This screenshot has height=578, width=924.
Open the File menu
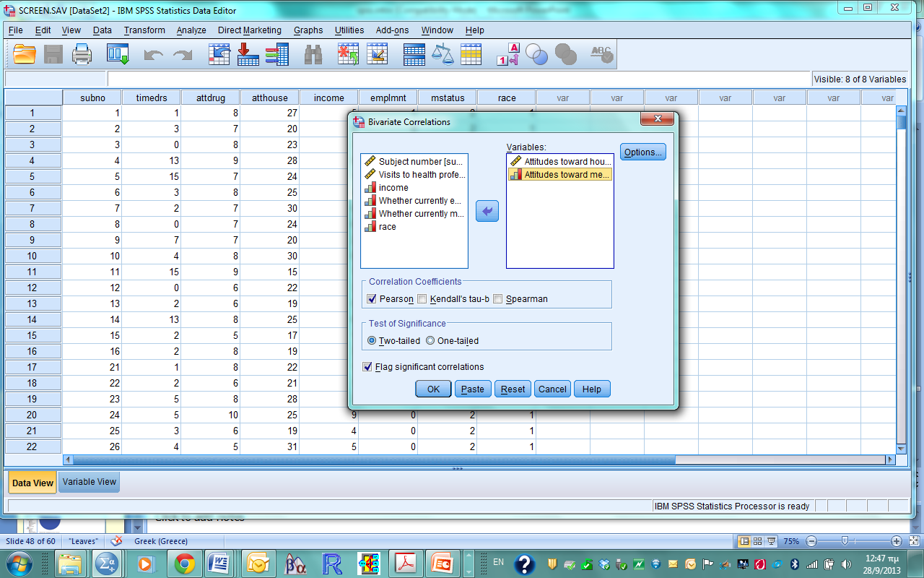[x=15, y=30]
